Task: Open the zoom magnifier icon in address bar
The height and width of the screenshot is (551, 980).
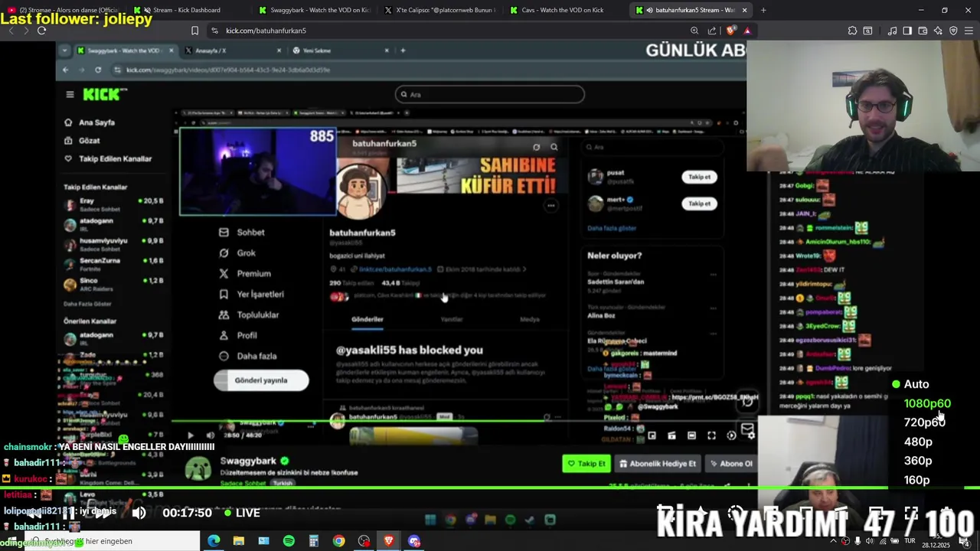Action: pyautogui.click(x=694, y=31)
